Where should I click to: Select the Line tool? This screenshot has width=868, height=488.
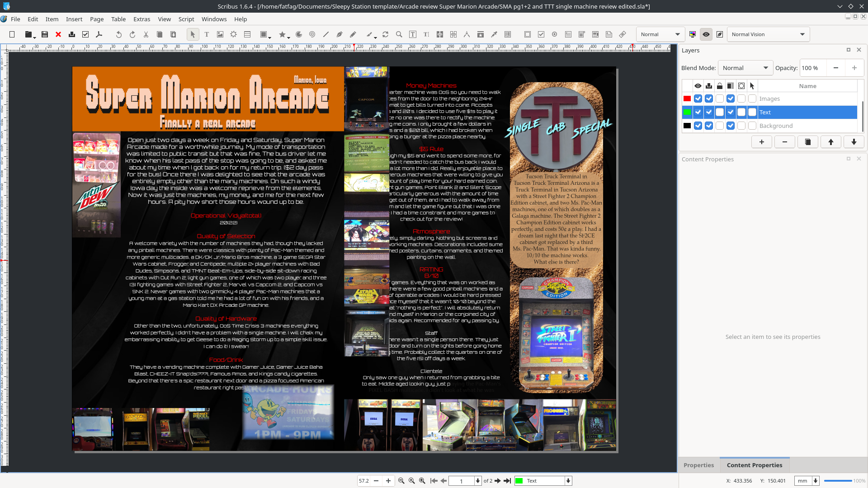coord(325,34)
